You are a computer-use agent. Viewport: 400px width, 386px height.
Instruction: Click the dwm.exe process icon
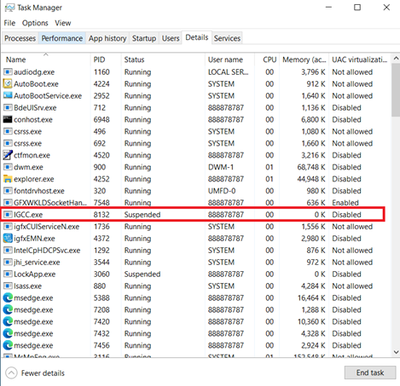[x=8, y=167]
